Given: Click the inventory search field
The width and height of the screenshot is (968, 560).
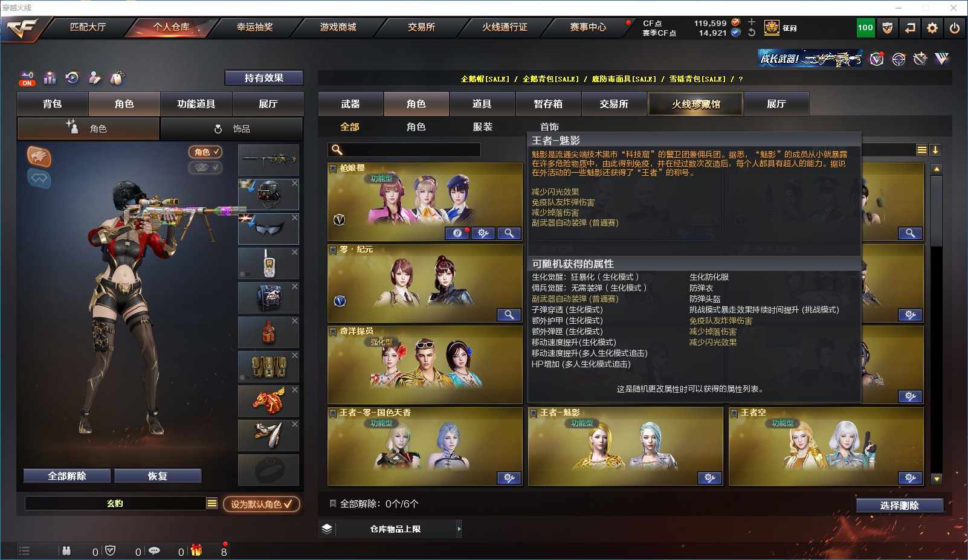Looking at the screenshot, I should coord(404,150).
